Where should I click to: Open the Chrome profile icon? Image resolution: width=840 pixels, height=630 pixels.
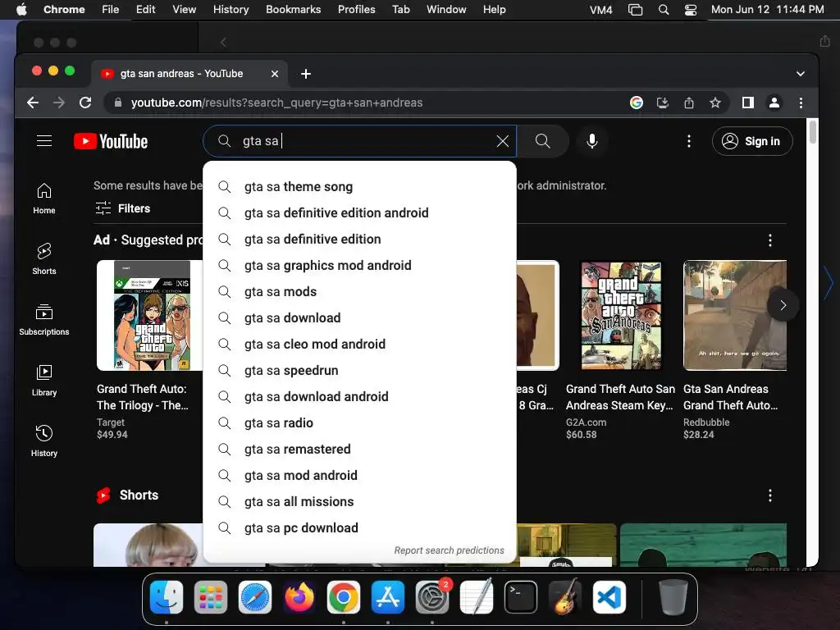click(774, 103)
